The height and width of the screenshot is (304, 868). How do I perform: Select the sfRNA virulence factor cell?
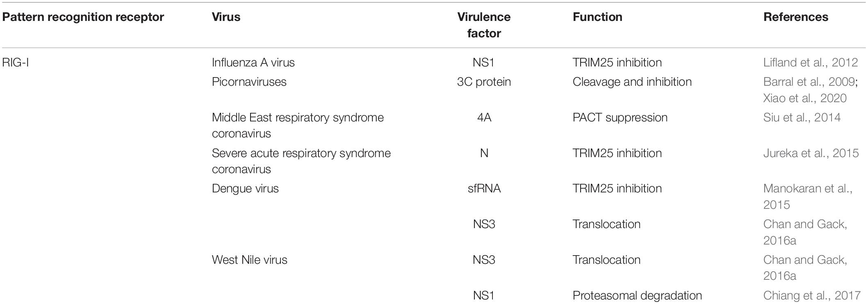point(484,188)
